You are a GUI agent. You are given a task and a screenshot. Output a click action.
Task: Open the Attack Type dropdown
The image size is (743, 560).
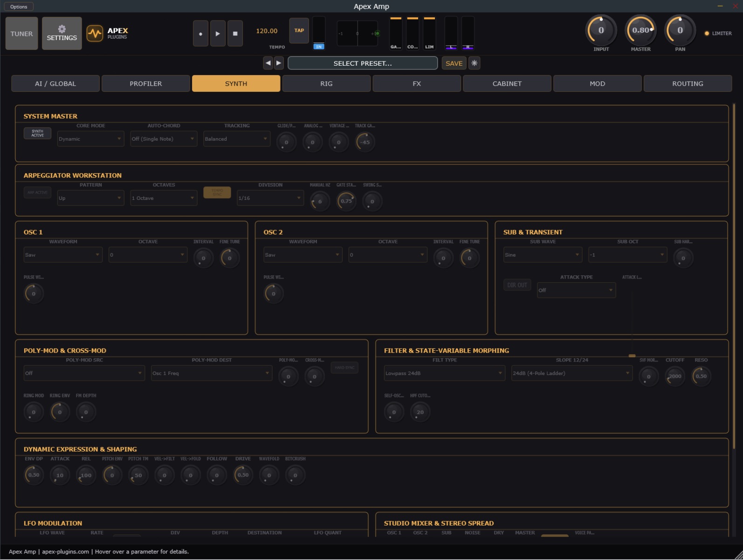tap(576, 290)
